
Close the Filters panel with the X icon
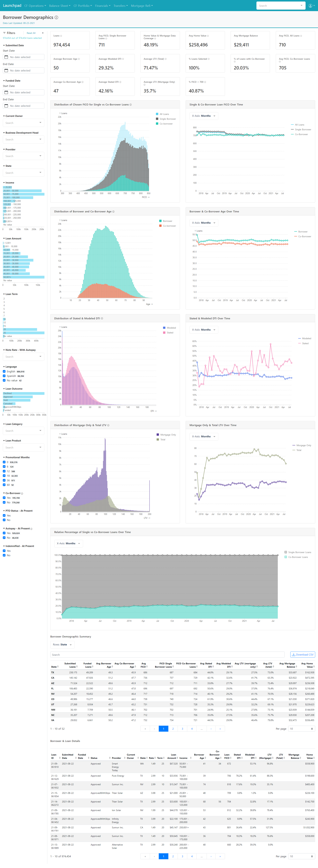(x=43, y=33)
